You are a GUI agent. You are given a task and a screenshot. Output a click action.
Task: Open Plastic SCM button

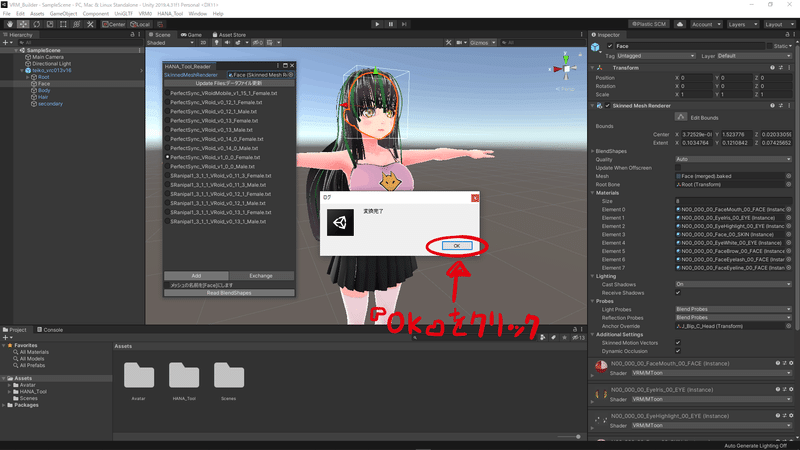pos(649,24)
